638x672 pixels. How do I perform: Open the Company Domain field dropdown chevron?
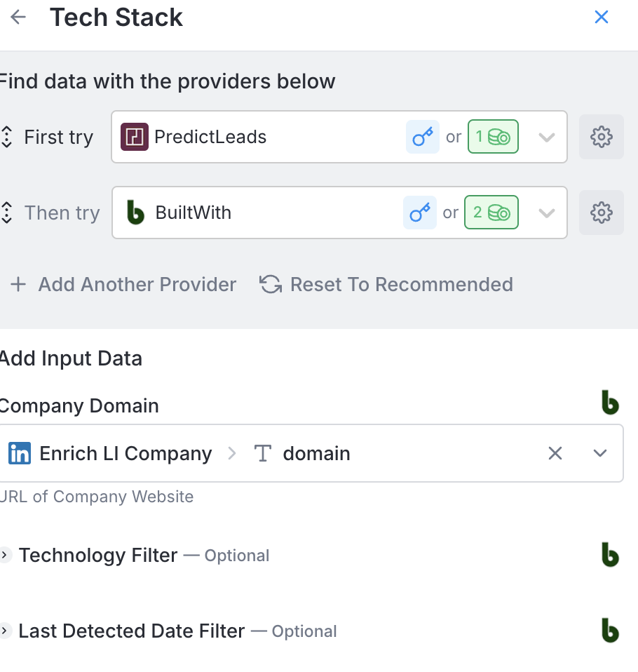pos(599,453)
